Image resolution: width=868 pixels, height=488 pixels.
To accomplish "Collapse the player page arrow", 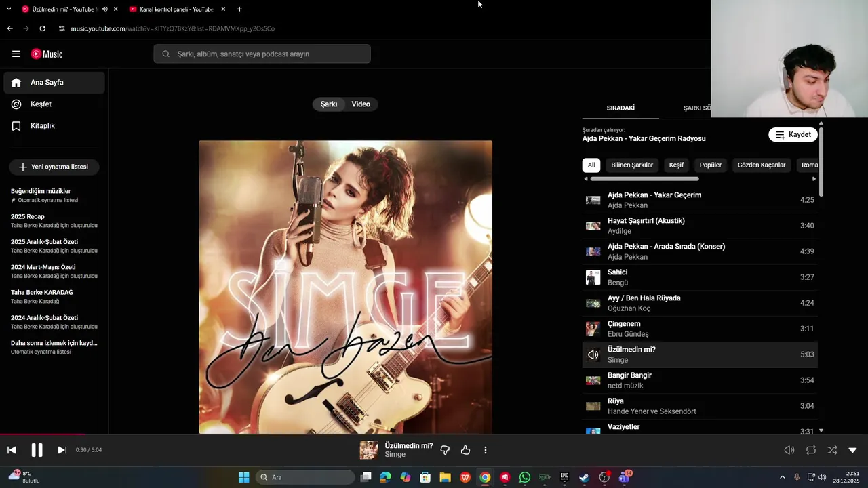I will click(852, 450).
